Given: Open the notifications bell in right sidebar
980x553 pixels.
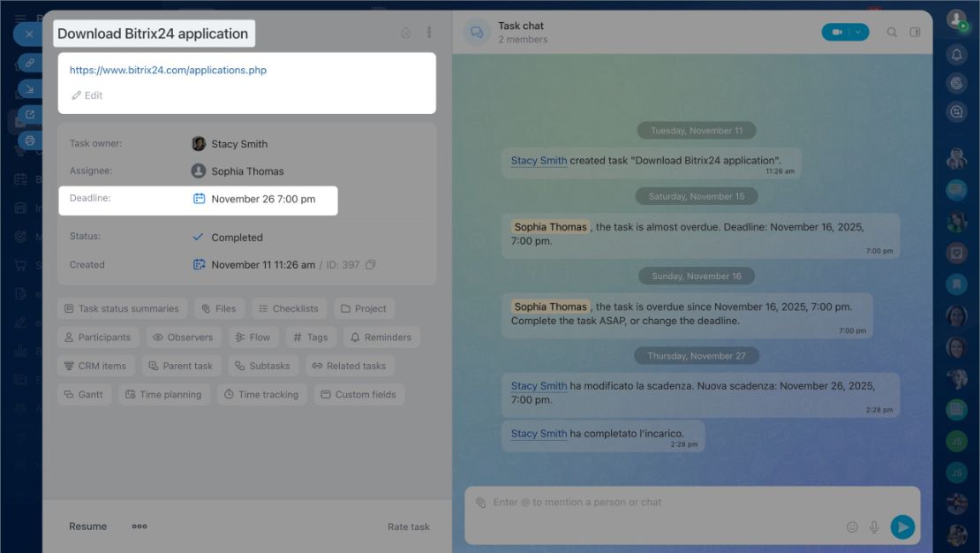Looking at the screenshot, I should (956, 55).
